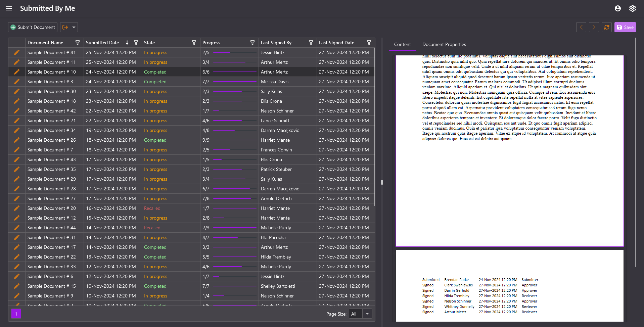Switch to the Document Properties tab
Screen dimensions: 644x327
coord(444,44)
